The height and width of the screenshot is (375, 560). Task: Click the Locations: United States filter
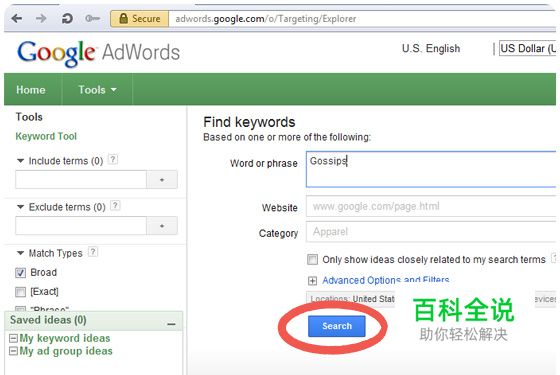pyautogui.click(x=351, y=298)
